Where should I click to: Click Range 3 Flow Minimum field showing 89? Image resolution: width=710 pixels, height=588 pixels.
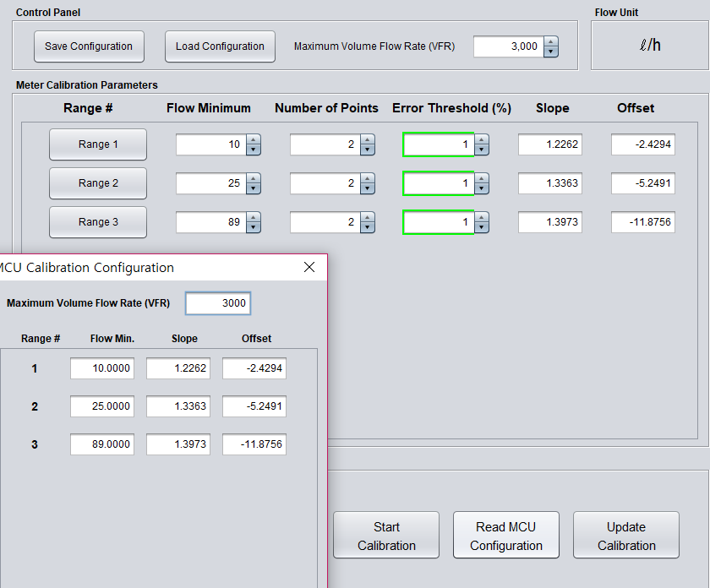[211, 222]
